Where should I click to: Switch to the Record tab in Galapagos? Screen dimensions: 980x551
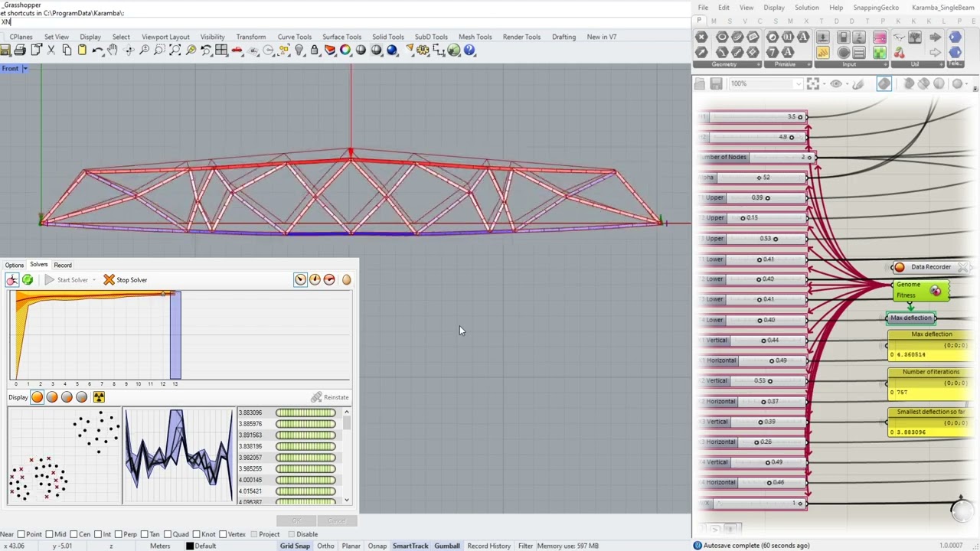(x=63, y=266)
